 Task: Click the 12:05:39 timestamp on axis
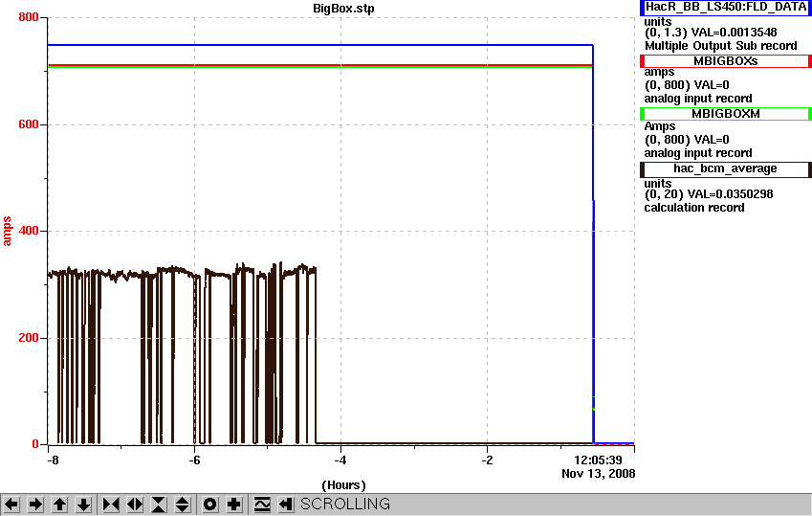(598, 460)
